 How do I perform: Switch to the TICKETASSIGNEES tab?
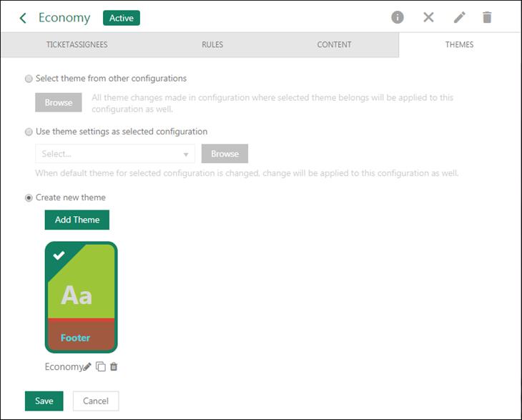pyautogui.click(x=77, y=44)
